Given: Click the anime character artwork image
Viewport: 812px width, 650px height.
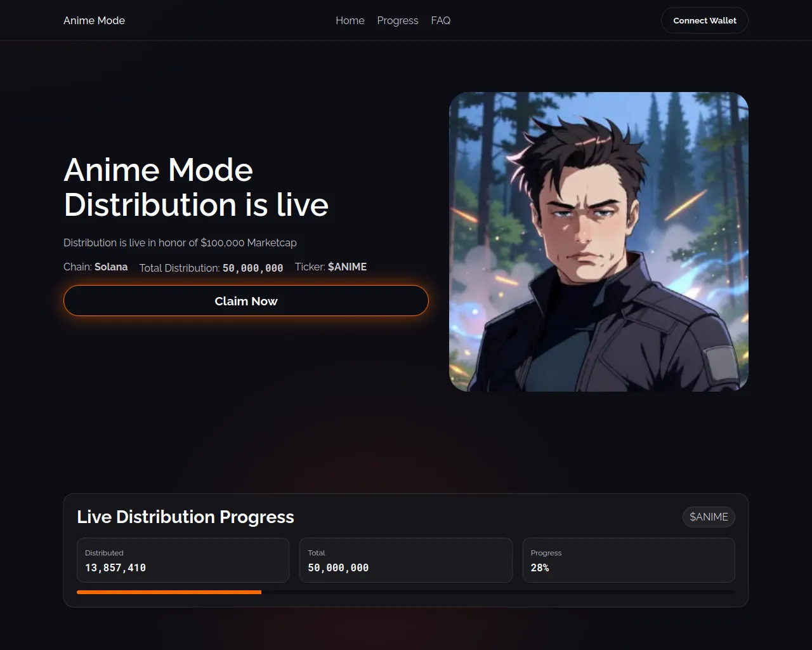Looking at the screenshot, I should [x=599, y=242].
